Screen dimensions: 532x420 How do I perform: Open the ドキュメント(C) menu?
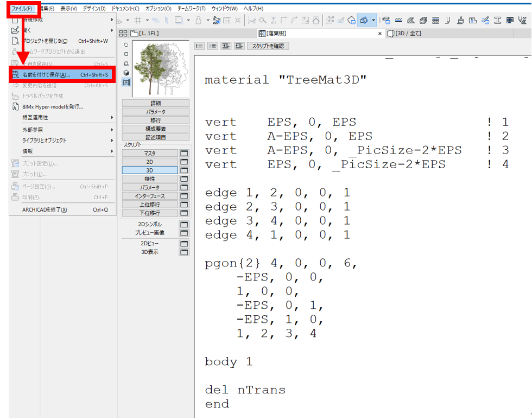[x=125, y=9]
